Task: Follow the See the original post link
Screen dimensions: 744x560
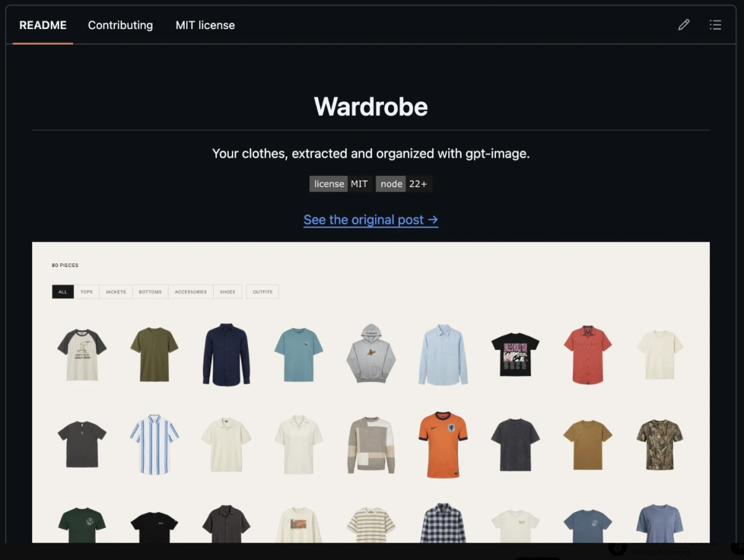Action: pyautogui.click(x=371, y=220)
